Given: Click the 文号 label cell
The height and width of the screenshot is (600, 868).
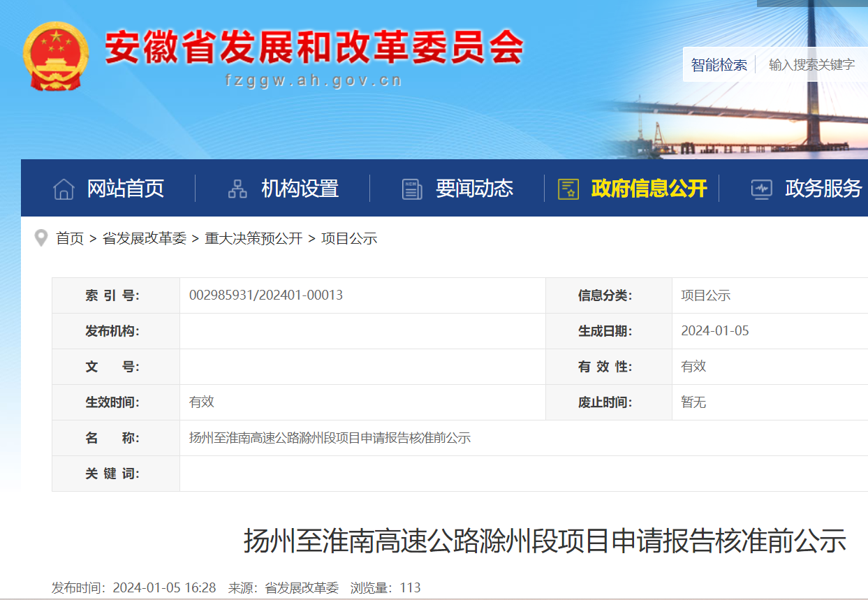Looking at the screenshot, I should (x=116, y=367).
